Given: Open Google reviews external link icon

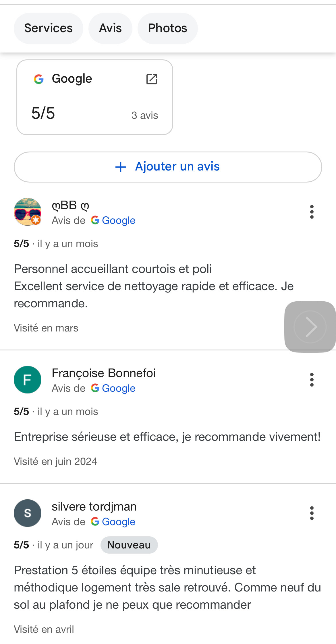Looking at the screenshot, I should point(152,79).
